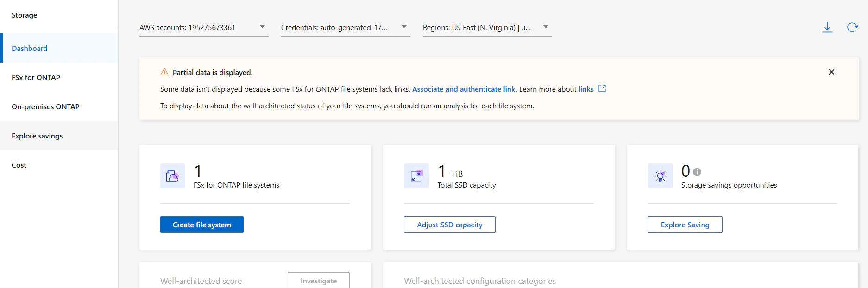
Task: Click Adjust SSD capacity button
Action: pos(450,225)
